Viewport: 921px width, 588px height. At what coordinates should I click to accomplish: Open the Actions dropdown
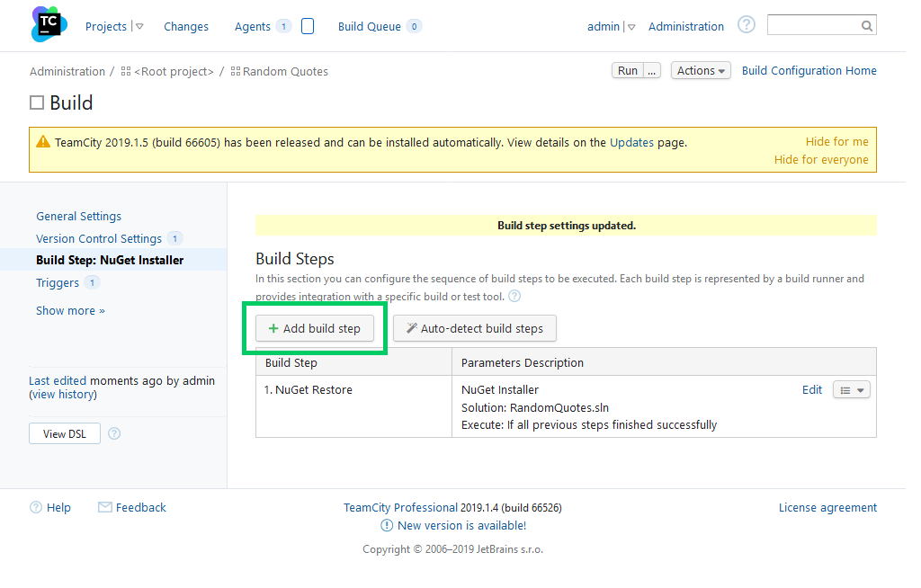[x=701, y=70]
